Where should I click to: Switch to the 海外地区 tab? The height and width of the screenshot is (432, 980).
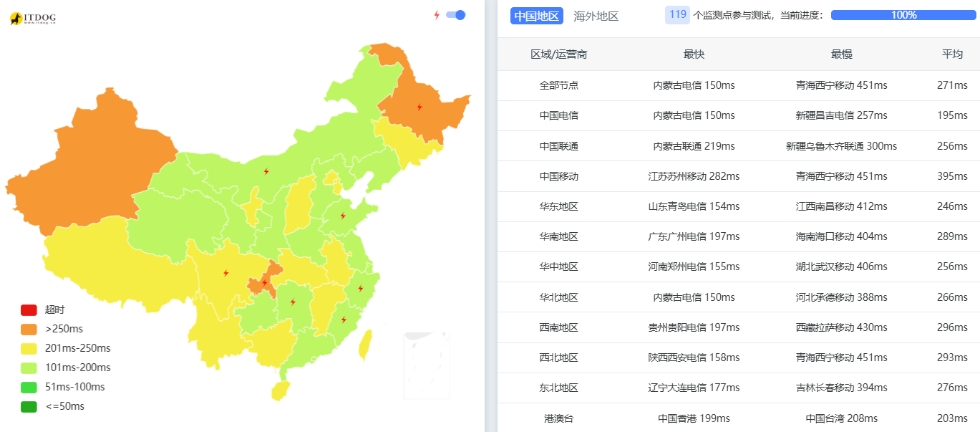[596, 16]
